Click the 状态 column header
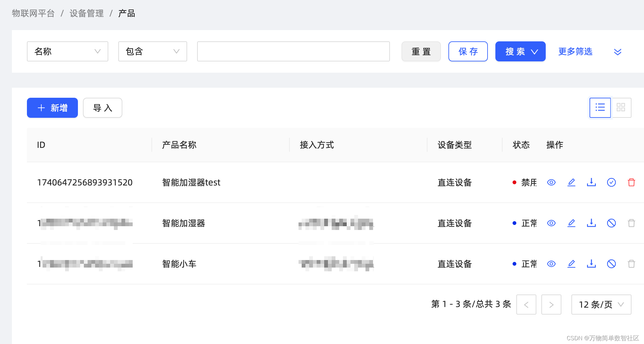This screenshot has height=344, width=644. (521, 145)
